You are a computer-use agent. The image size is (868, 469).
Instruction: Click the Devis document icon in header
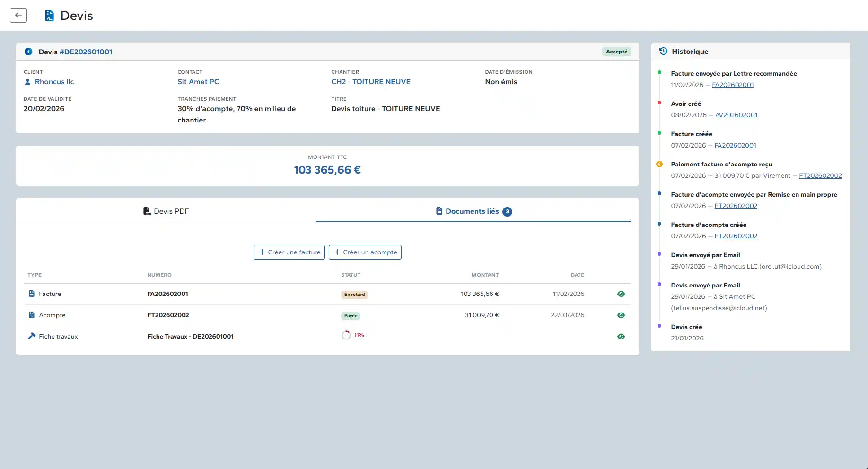coord(49,16)
